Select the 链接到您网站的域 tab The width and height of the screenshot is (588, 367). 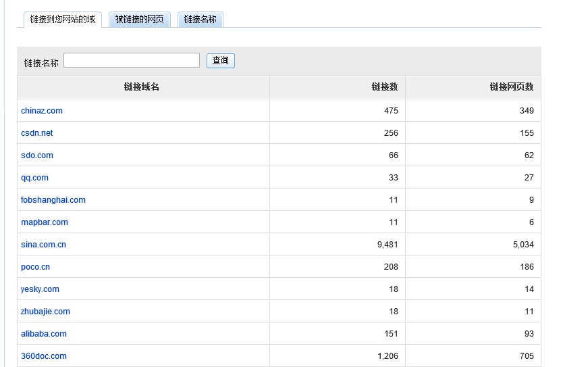(x=63, y=20)
